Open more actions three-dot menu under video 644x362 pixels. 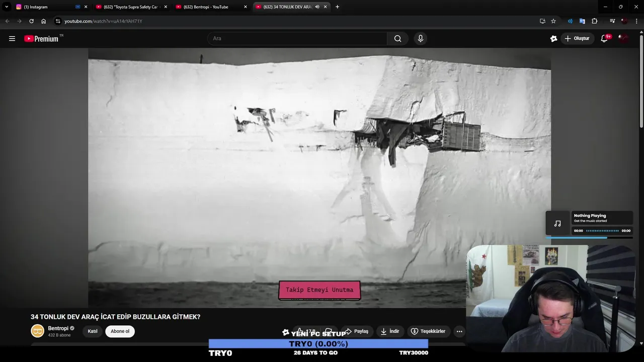pyautogui.click(x=459, y=331)
